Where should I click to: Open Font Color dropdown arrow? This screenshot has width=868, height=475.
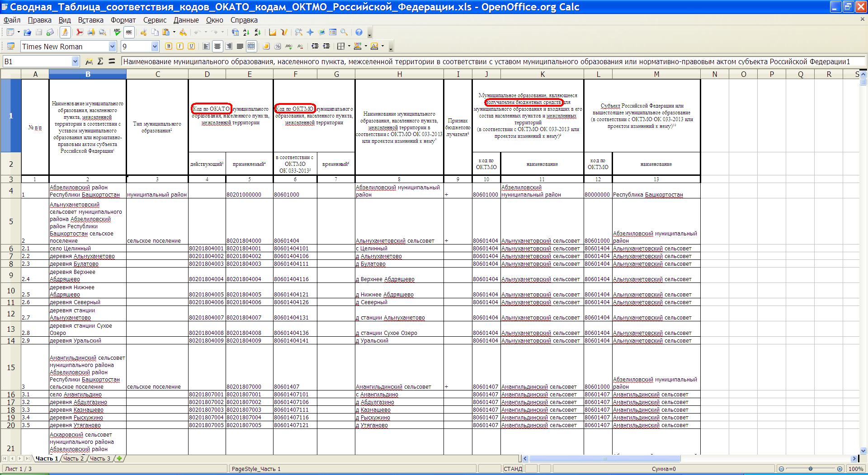(382, 46)
